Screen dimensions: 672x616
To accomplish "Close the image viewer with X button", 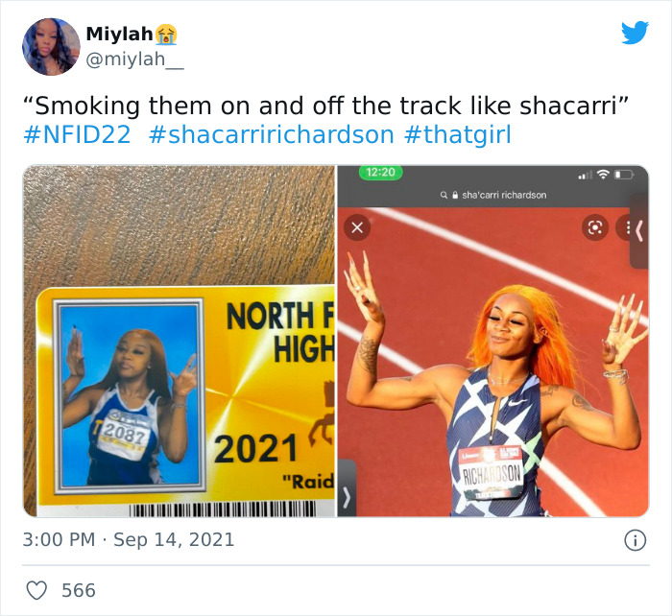I will [x=357, y=227].
